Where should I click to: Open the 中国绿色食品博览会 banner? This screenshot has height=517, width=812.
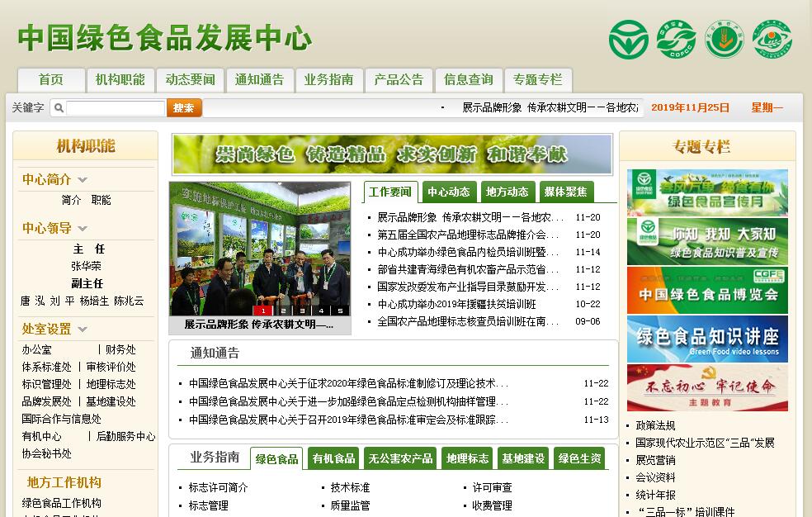coord(707,290)
